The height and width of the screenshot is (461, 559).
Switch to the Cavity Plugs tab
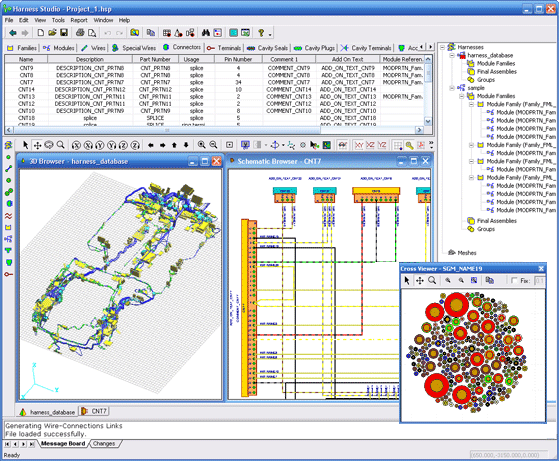pyautogui.click(x=314, y=48)
